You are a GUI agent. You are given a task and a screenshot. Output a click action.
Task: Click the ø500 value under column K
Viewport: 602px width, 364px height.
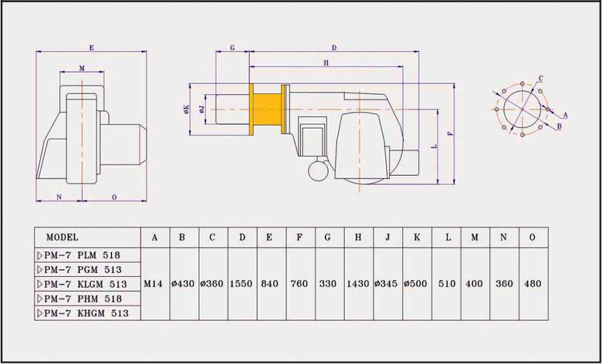(417, 283)
